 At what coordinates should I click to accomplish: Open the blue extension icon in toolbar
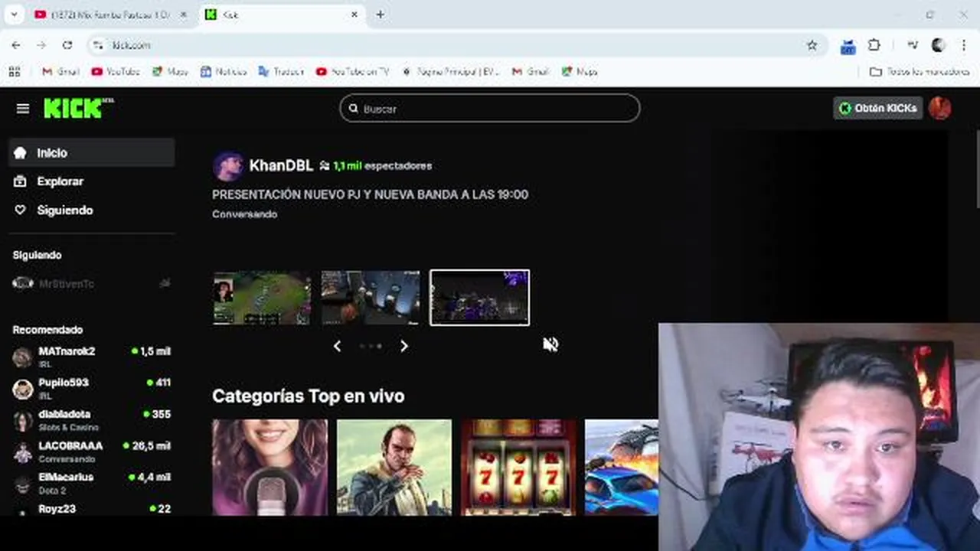pos(848,46)
